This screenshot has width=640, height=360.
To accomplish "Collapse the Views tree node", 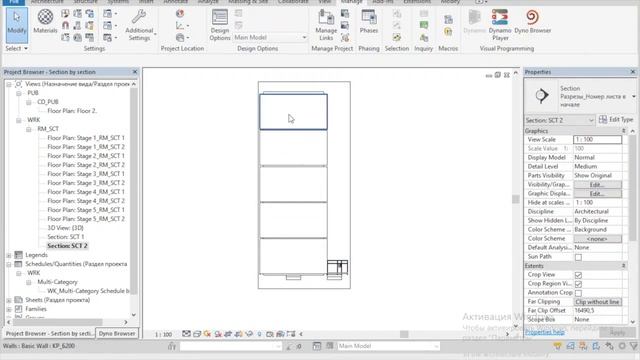I will pyautogui.click(x=9, y=84).
